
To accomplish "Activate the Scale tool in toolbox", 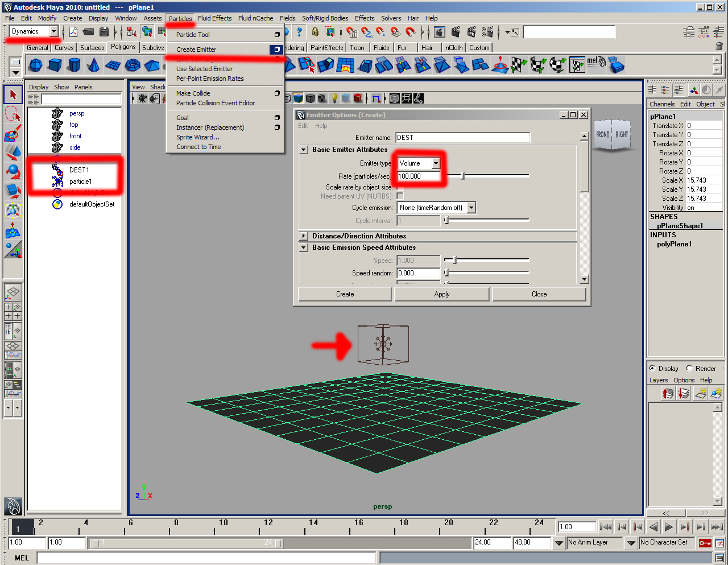I will point(13,191).
